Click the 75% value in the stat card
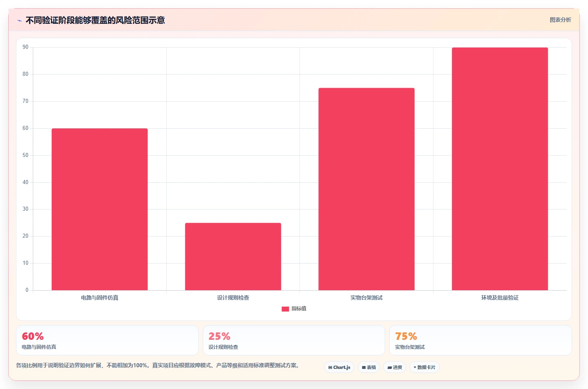588x389 pixels. tap(406, 336)
